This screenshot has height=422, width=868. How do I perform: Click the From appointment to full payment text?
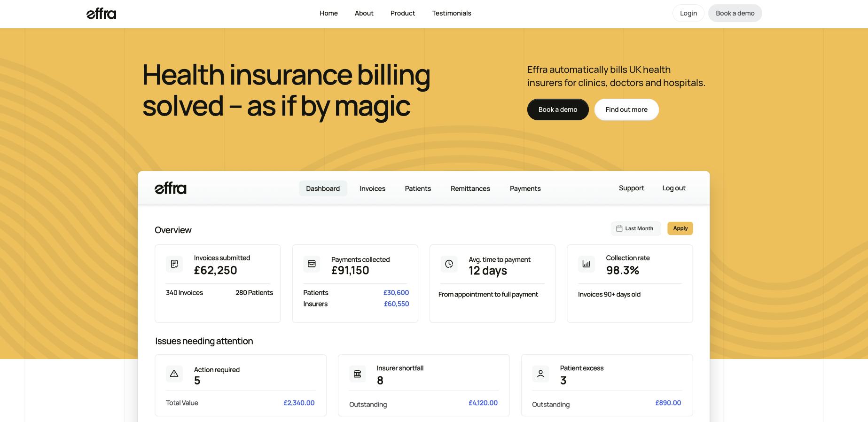488,294
